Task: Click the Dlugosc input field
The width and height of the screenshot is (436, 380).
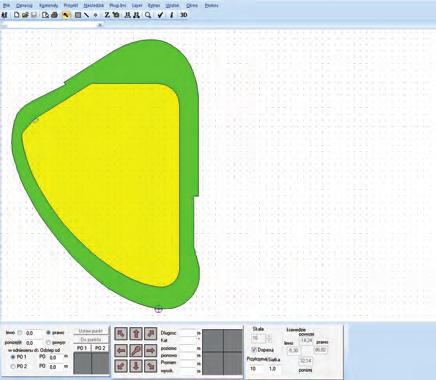Action: 187,333
